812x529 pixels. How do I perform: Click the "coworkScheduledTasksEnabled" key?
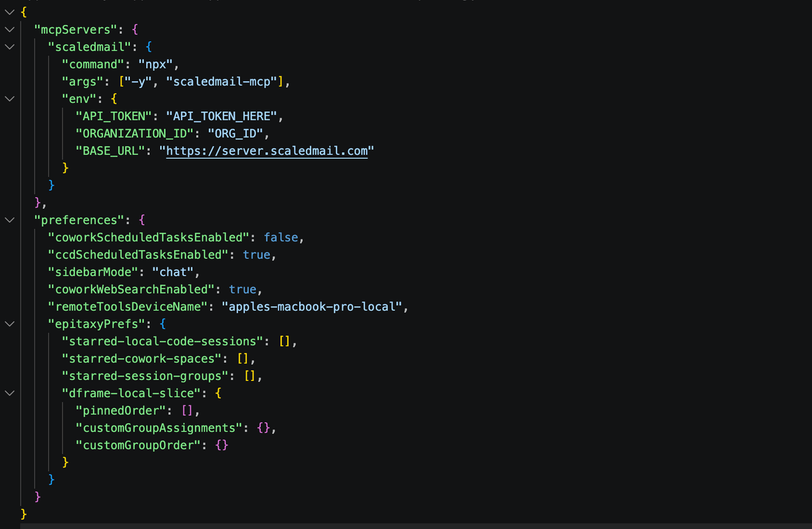pos(149,237)
